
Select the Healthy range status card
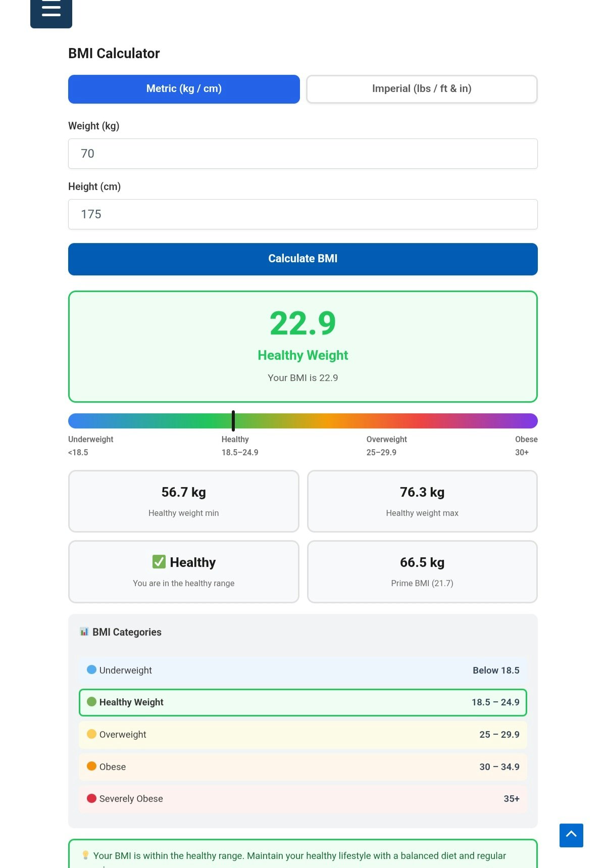click(x=184, y=571)
